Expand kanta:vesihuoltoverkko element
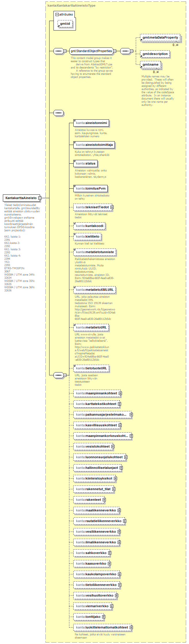Viewport: 189px width, 644px height. point(117,595)
